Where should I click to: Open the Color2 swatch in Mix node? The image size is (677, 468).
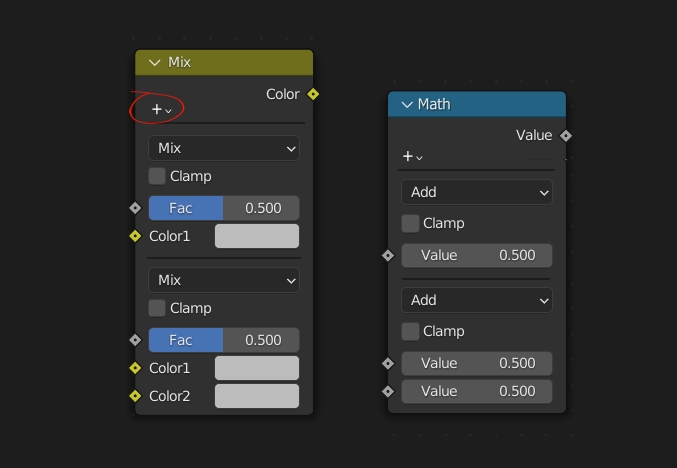257,396
